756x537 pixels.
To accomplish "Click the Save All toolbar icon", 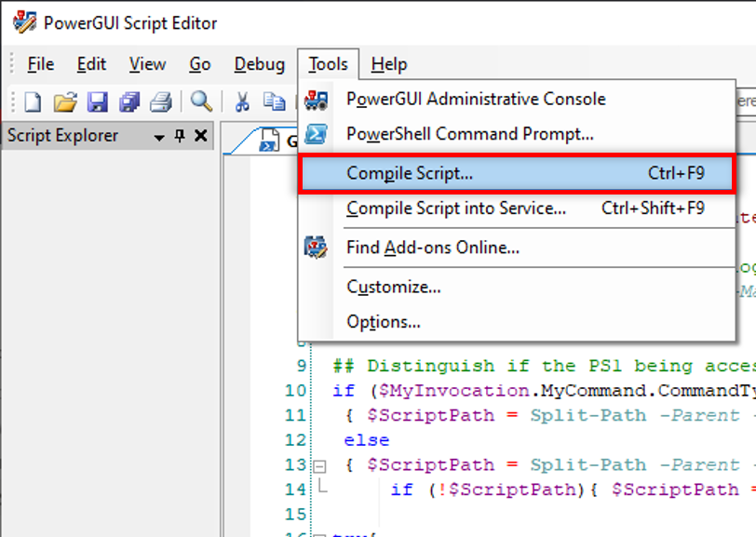I will point(129,101).
